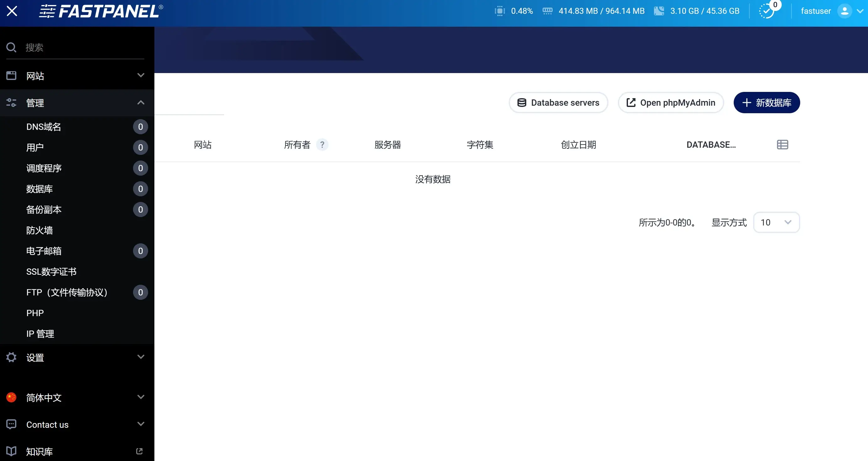Open phpMyAdmin management interface
Image resolution: width=868 pixels, height=461 pixels.
[x=671, y=103]
